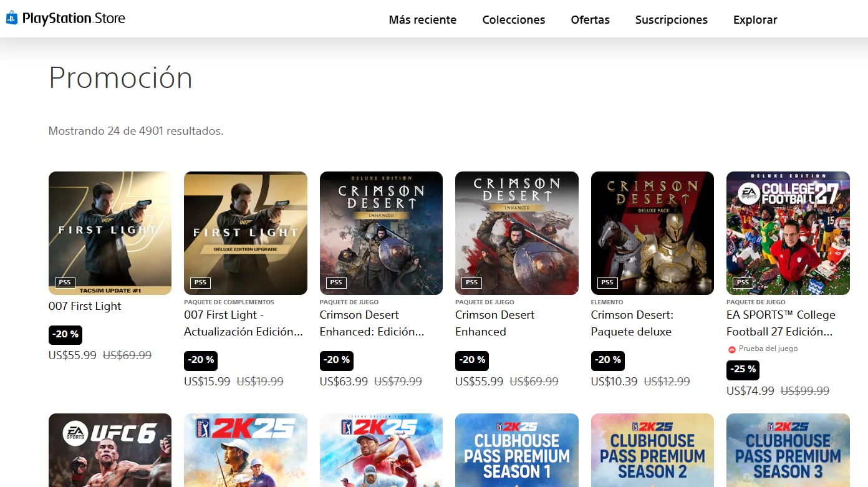Go to the Ofertas section

tap(590, 19)
